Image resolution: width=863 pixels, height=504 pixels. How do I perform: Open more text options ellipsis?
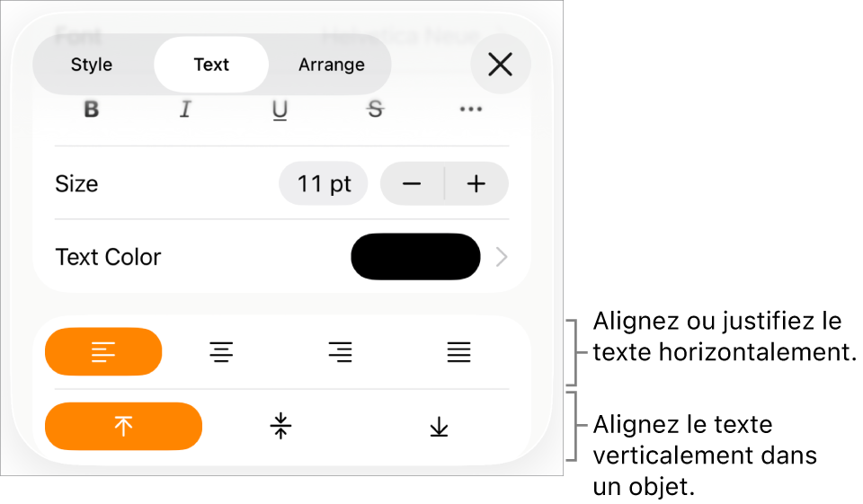point(470,109)
